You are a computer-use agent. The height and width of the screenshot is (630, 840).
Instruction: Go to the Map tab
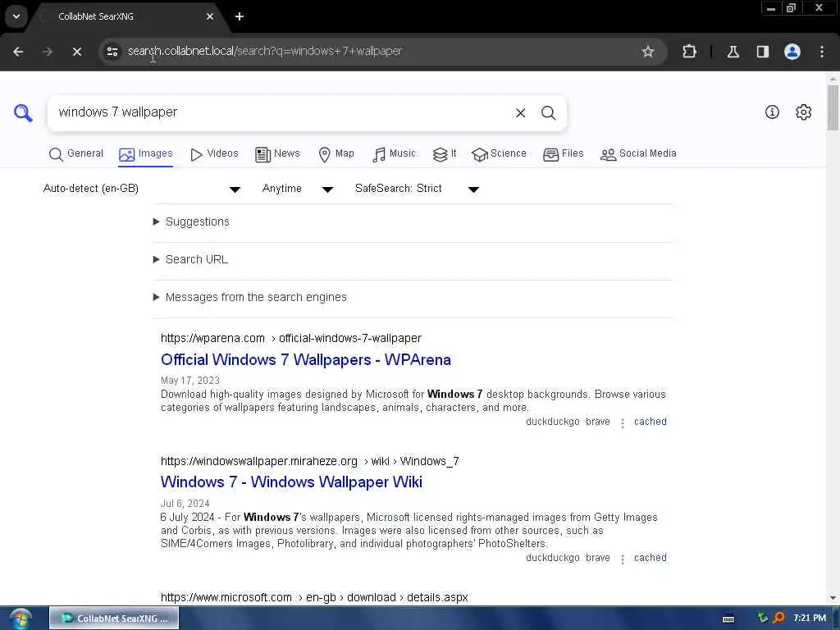click(x=336, y=153)
